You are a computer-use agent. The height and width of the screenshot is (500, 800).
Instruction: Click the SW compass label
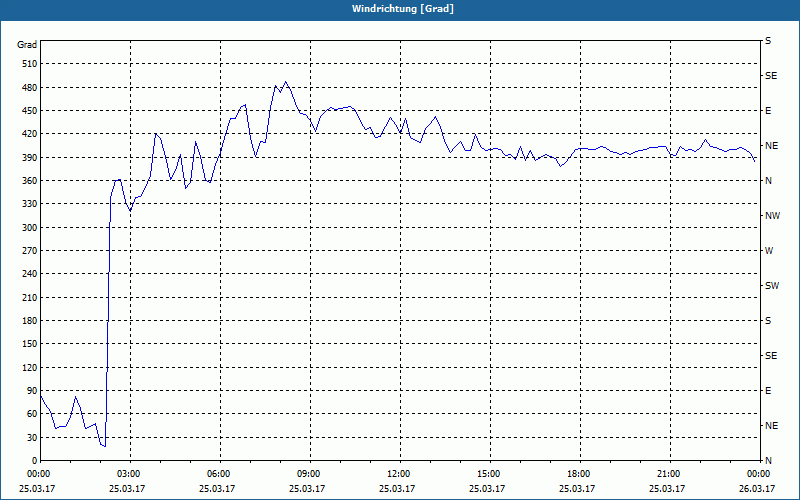pyautogui.click(x=772, y=286)
